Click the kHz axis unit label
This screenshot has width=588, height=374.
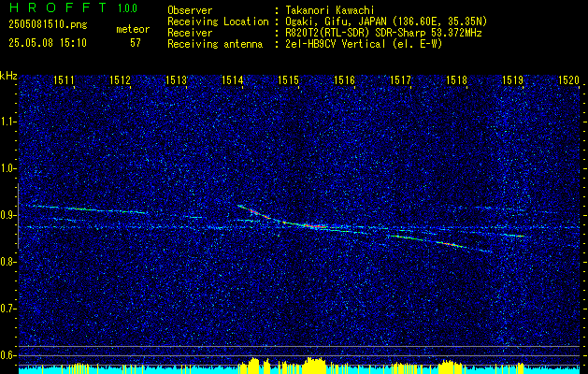coord(8,76)
